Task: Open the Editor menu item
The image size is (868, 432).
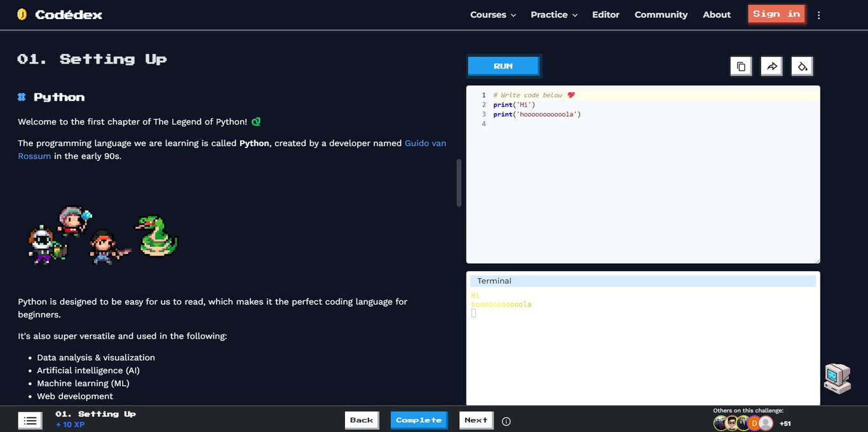Action: (606, 15)
